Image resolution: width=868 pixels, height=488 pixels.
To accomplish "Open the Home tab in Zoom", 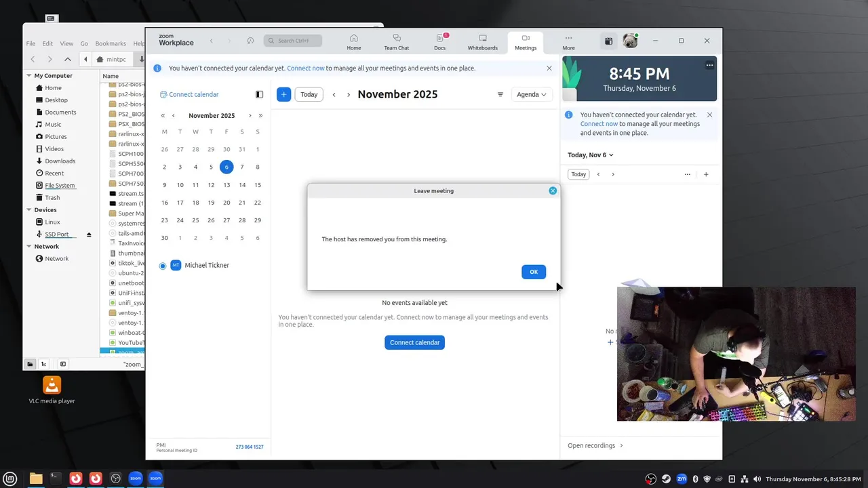I will tap(354, 42).
